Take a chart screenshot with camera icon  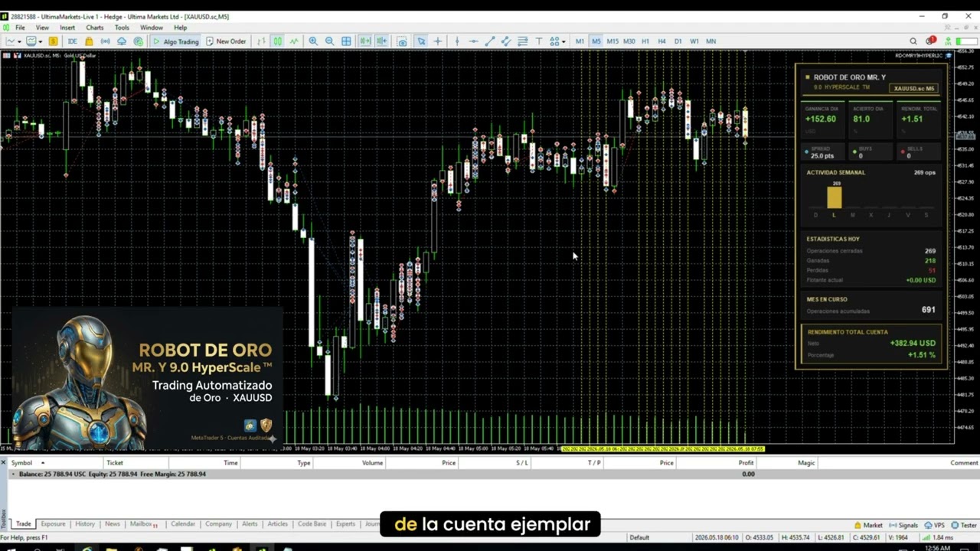402,41
